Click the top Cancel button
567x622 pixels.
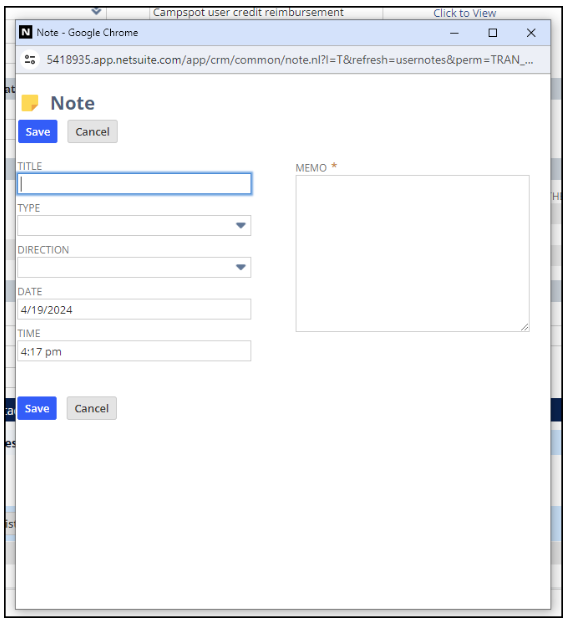92,131
